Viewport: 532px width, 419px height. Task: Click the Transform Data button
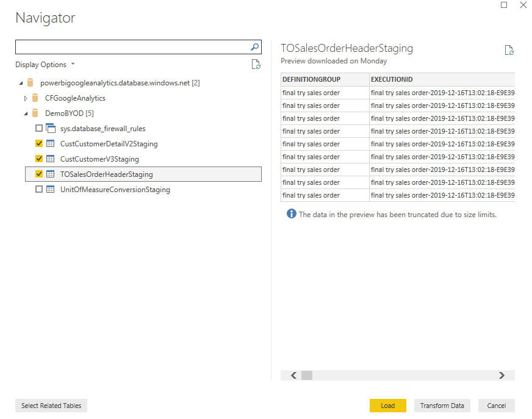[442, 406]
